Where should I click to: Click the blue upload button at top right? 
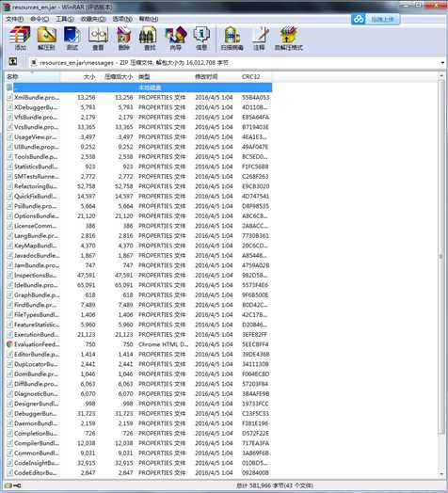click(376, 19)
